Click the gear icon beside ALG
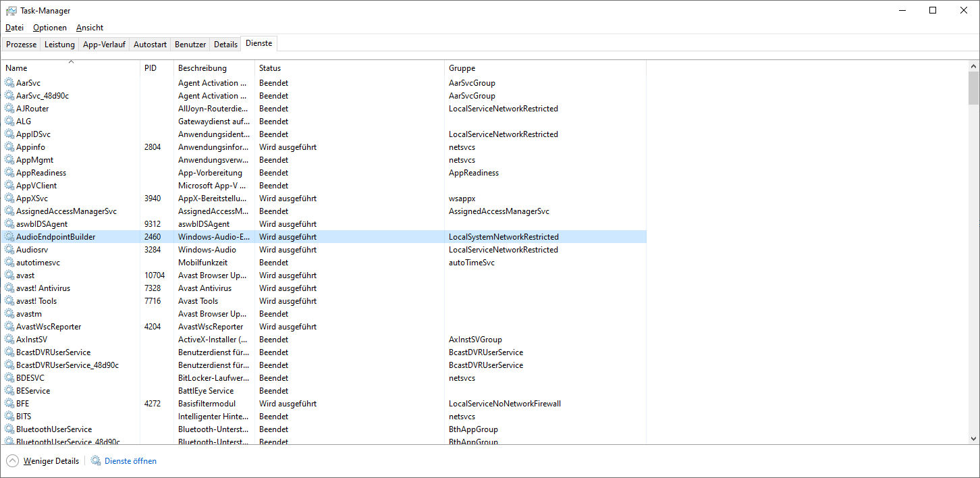This screenshot has height=478, width=980. (9, 122)
